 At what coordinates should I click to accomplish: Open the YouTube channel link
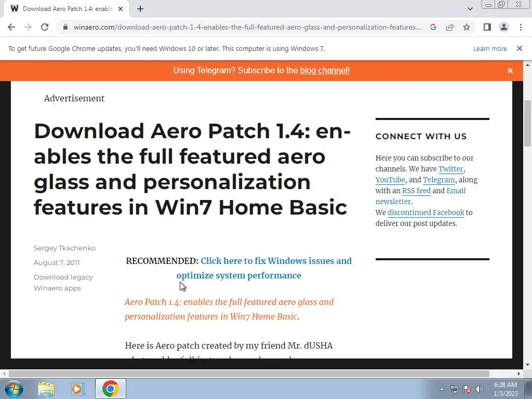[390, 179]
